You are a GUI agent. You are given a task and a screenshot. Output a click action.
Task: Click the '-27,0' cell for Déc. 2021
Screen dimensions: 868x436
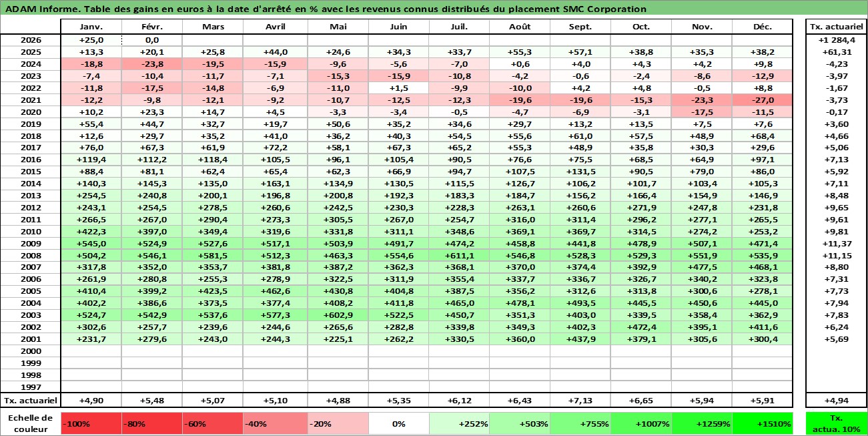click(x=763, y=99)
